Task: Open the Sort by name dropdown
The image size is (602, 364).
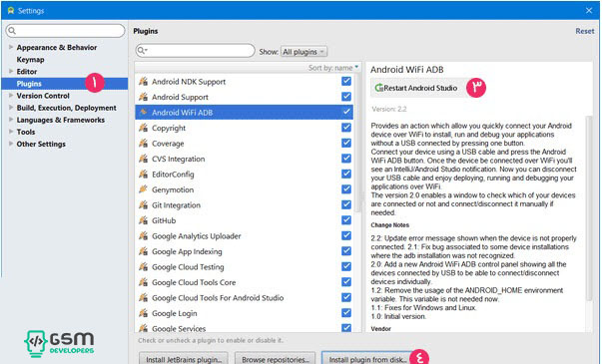Action: click(x=333, y=68)
